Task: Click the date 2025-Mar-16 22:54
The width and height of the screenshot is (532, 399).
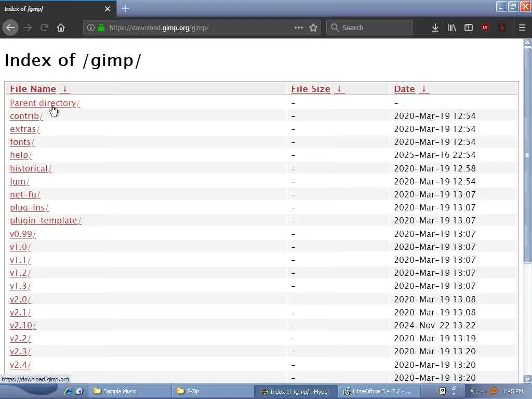Action: click(435, 155)
